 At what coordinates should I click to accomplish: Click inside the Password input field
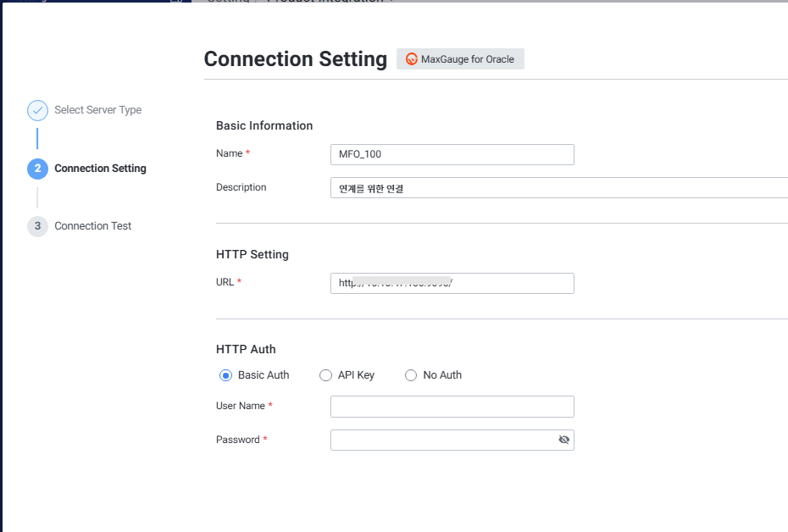[441, 440]
